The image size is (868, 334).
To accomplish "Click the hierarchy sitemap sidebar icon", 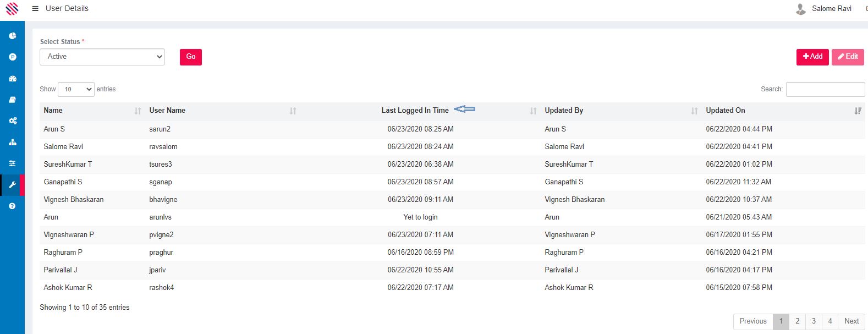I will (12, 142).
